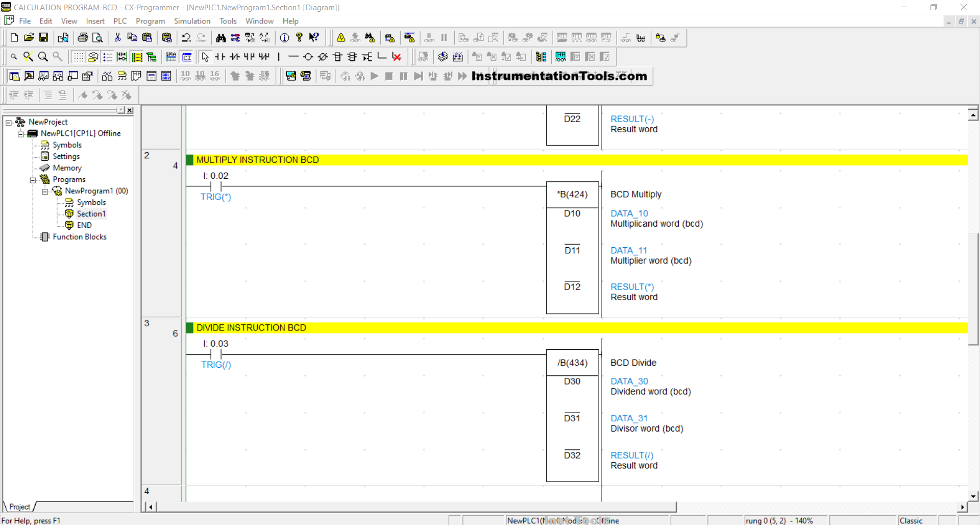Toggle the Address Reference Tool button
This screenshot has width=980, height=525.
pos(58,76)
